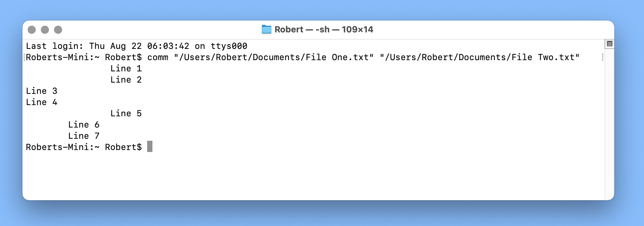
Task: Click the 'Line 4' output text
Action: click(x=42, y=102)
